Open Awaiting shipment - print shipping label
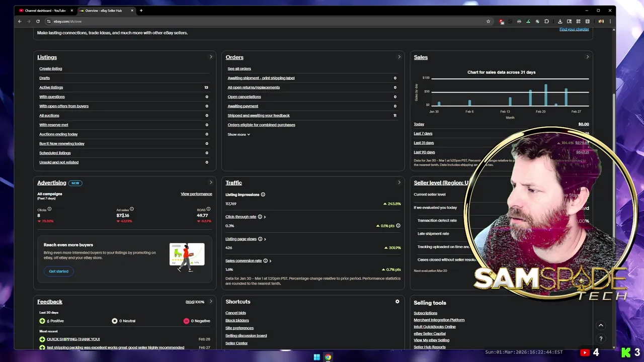Screen dimensions: 644x362 (x=261, y=78)
